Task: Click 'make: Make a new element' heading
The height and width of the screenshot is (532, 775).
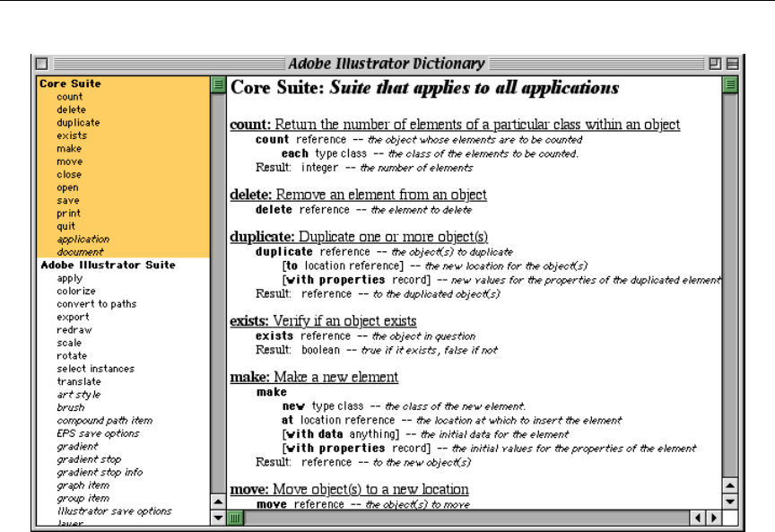Action: [314, 378]
